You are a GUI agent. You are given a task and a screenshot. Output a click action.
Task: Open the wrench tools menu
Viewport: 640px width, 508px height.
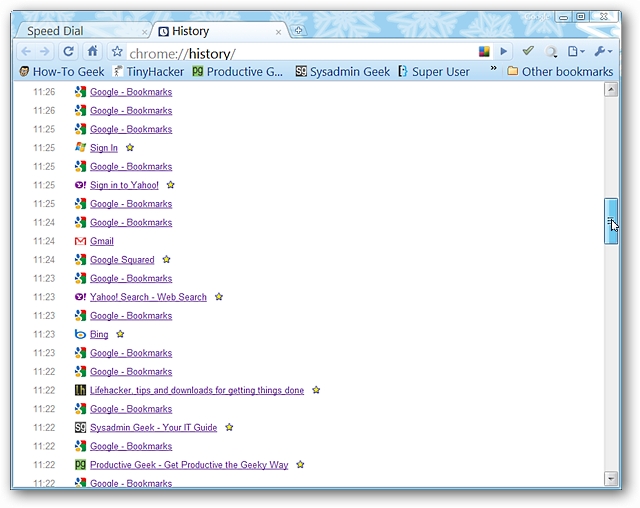tap(603, 51)
